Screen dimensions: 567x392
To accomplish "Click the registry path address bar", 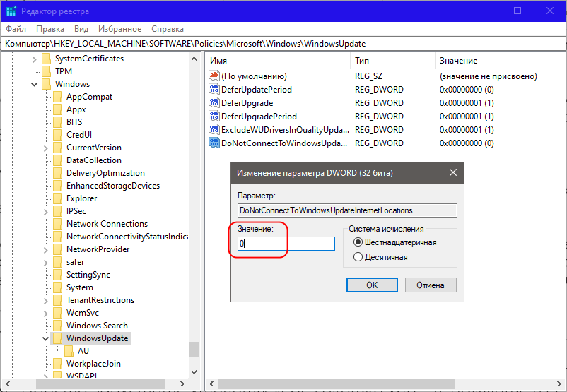I will (283, 44).
